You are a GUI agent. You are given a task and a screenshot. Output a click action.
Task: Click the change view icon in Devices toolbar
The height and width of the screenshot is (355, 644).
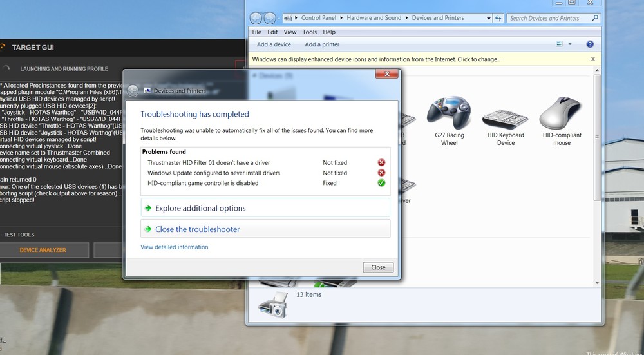coord(560,44)
